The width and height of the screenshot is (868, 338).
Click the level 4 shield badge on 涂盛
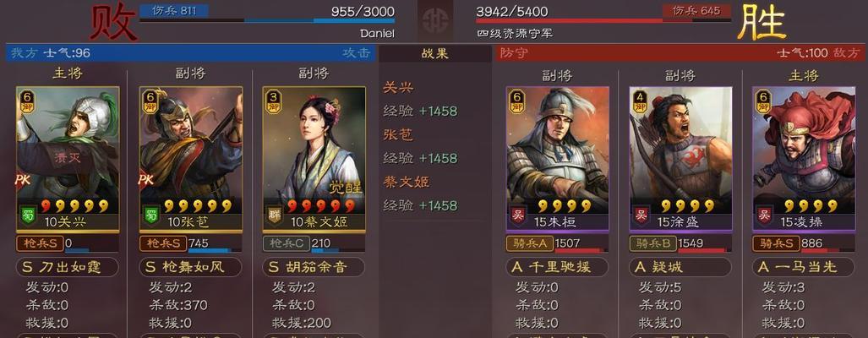(x=641, y=101)
